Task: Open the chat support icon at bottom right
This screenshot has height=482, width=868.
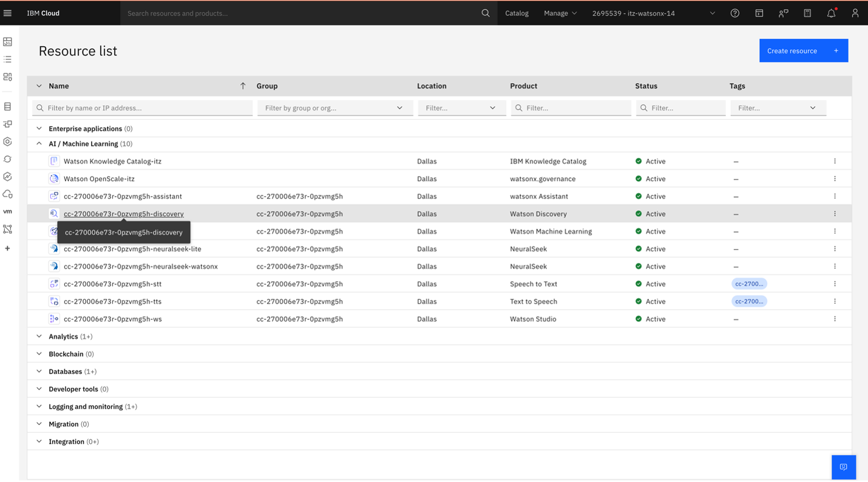Action: click(843, 467)
